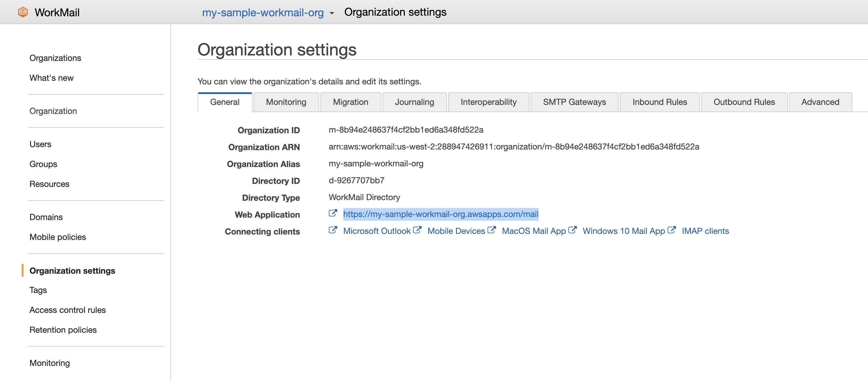Click the Organization Alias label
Screen dimensions: 868x381
click(x=263, y=164)
